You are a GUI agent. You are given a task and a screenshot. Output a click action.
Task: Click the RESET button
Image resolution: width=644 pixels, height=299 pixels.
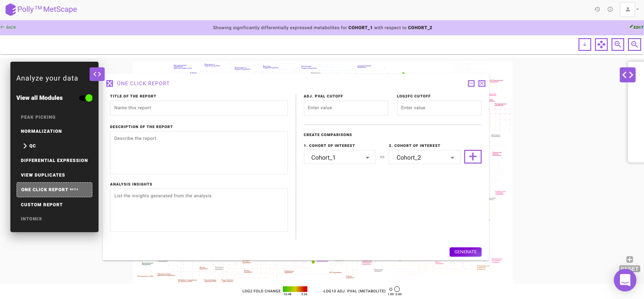pos(629,268)
